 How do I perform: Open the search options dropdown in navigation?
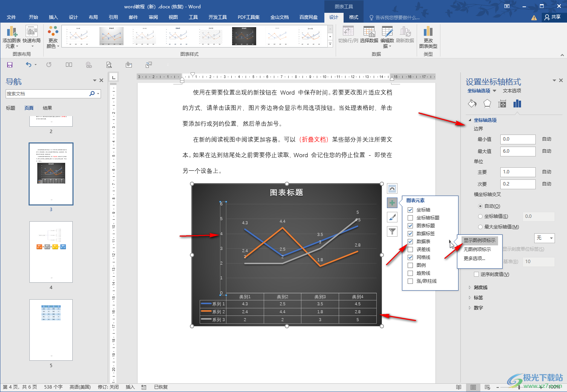pyautogui.click(x=98, y=93)
